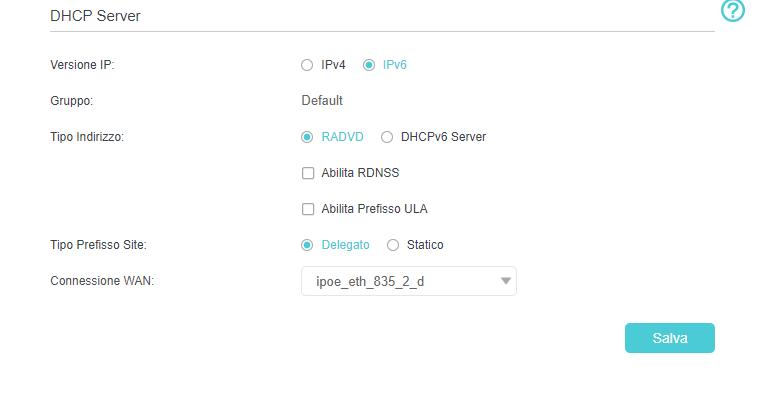Image resolution: width=765 pixels, height=396 pixels.
Task: Select the IPv4 radio button
Action: (x=307, y=65)
